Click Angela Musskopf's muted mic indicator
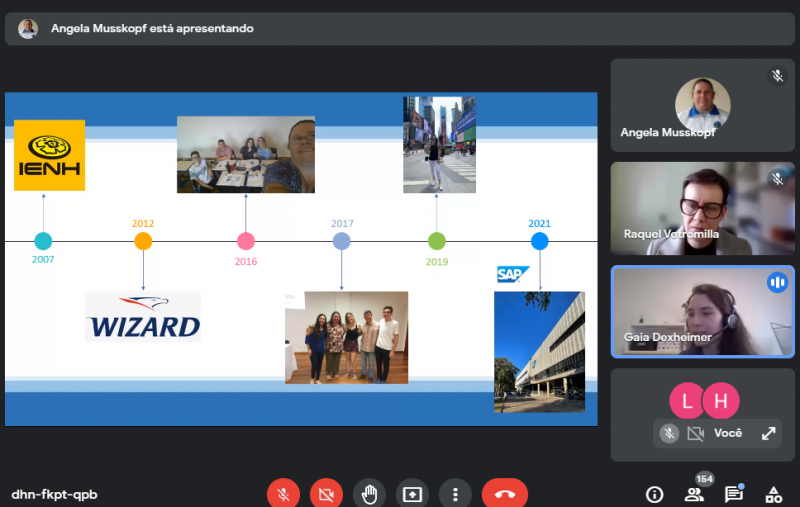800x507 pixels. 777,76
